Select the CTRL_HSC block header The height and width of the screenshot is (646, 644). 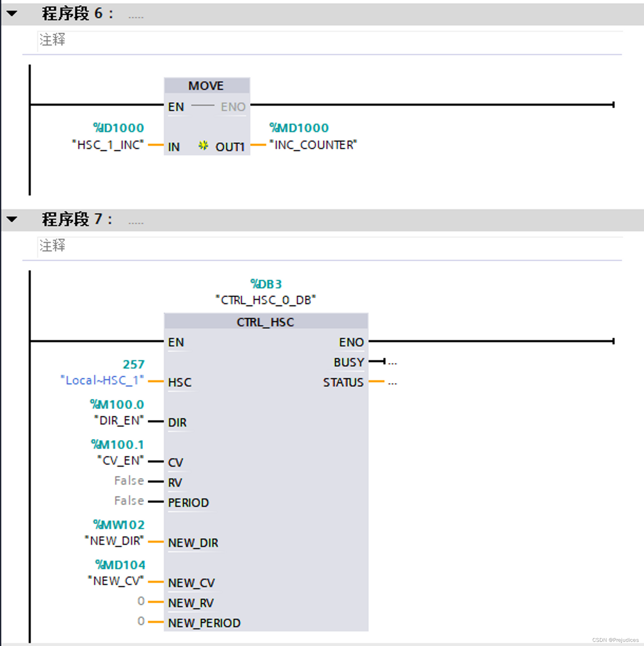click(266, 322)
